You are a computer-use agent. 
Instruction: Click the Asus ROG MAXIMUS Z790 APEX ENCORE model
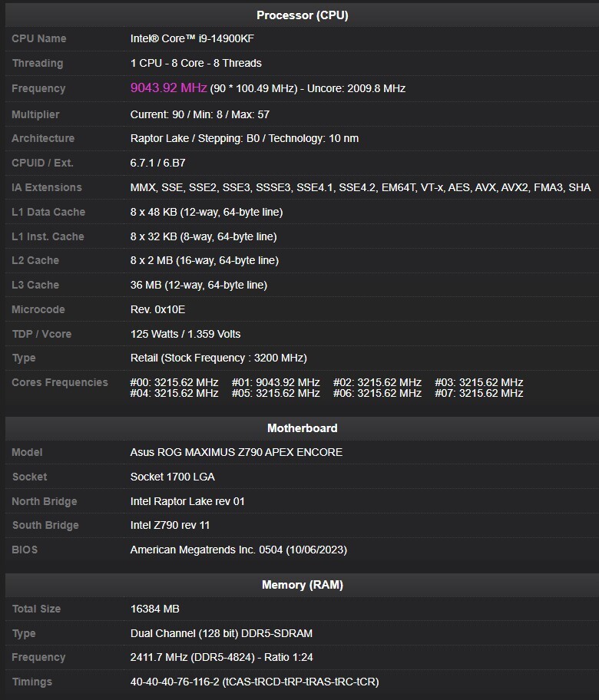tap(237, 452)
